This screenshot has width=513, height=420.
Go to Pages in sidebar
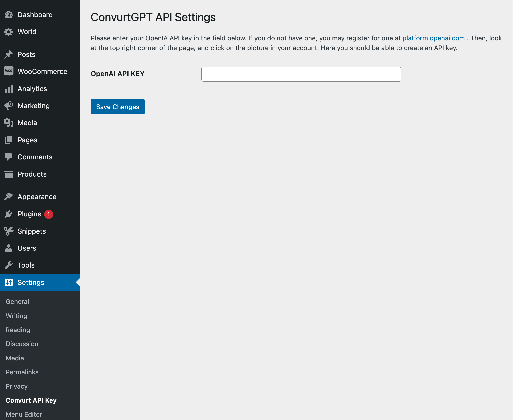tap(40, 140)
